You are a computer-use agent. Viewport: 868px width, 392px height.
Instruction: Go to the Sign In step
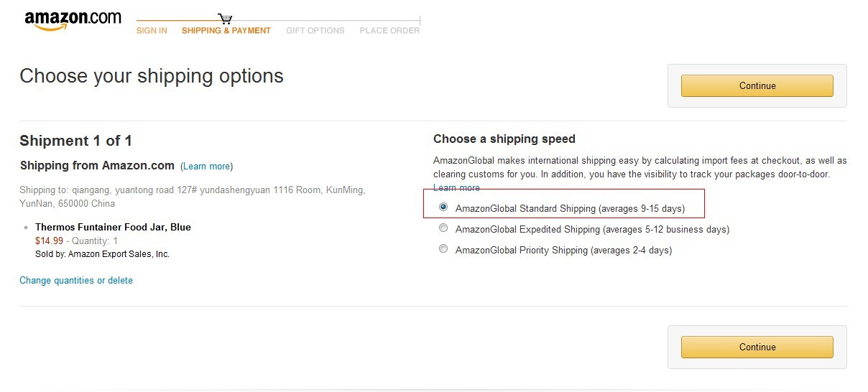(x=152, y=31)
